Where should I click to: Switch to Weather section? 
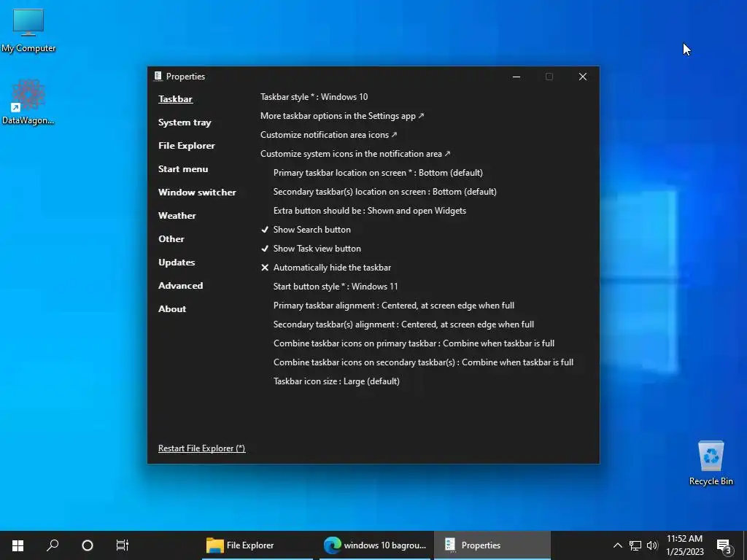[x=177, y=216]
